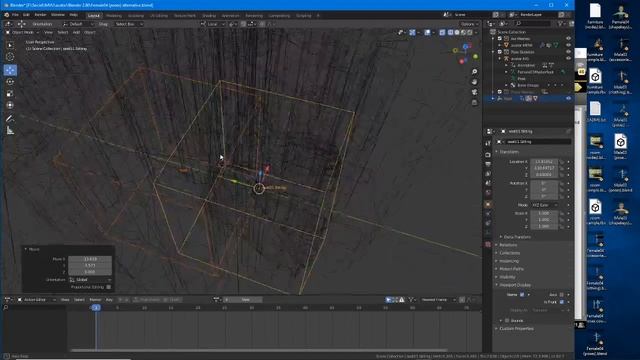The width and height of the screenshot is (640, 360).
Task: Open the timeline Marker menu
Action: [95, 300]
